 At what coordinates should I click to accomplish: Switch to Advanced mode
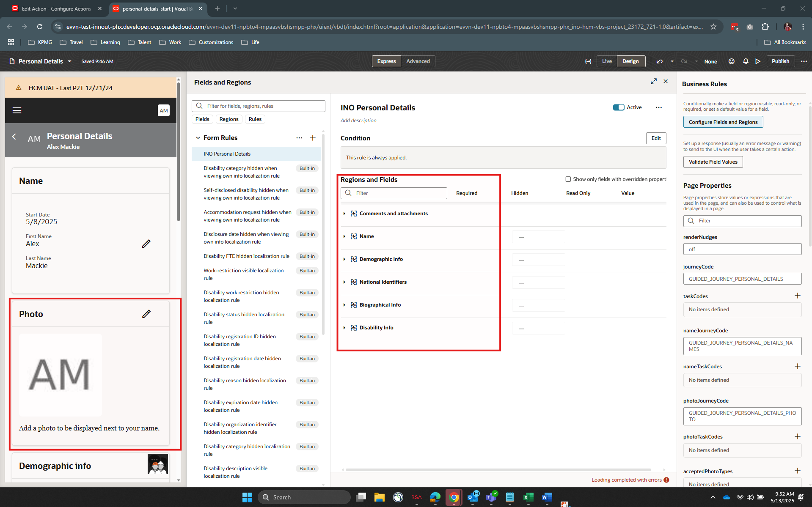418,61
